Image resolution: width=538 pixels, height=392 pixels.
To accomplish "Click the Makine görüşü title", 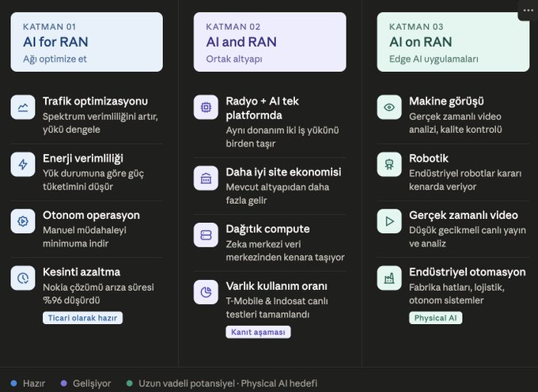I will pos(446,101).
